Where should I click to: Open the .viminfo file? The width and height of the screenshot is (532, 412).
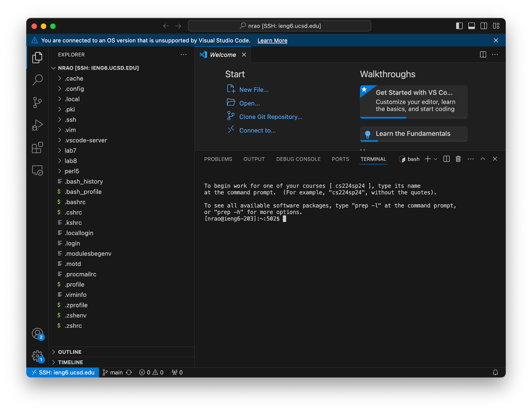point(121,295)
